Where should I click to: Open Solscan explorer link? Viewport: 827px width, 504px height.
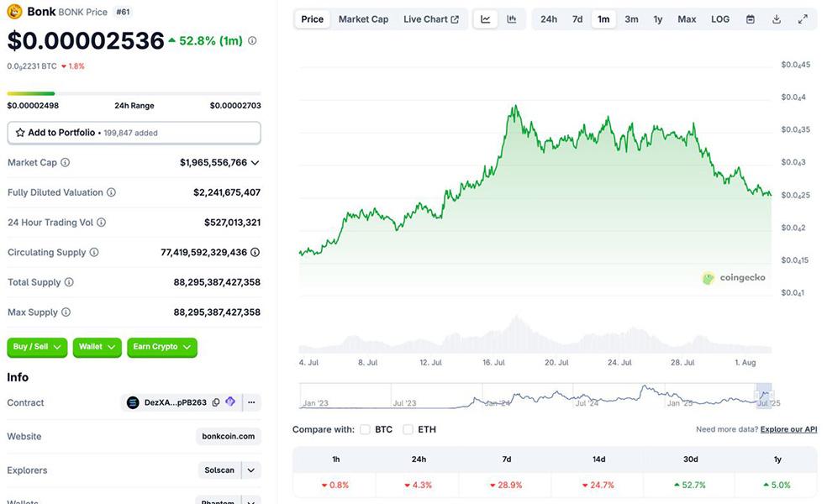click(x=219, y=470)
